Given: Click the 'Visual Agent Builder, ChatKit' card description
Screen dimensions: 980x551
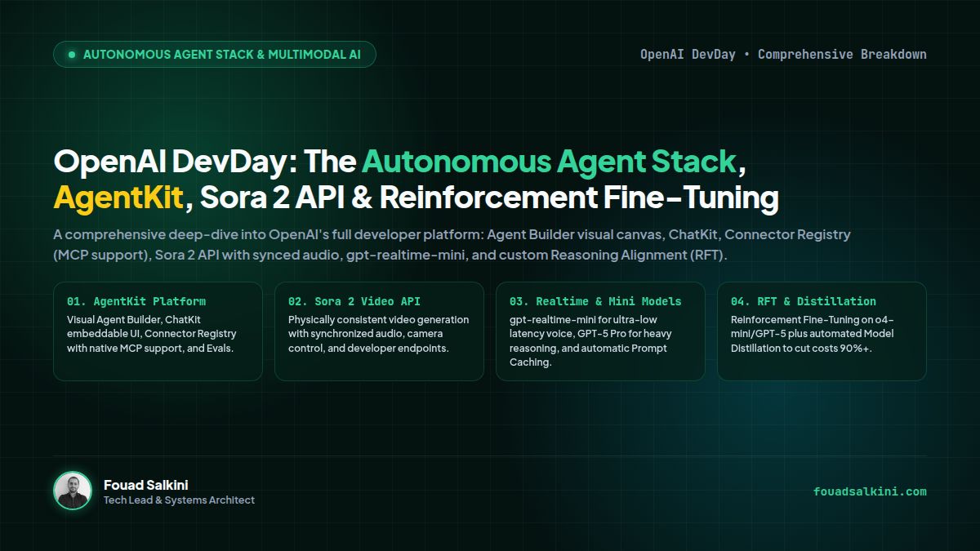Looking at the screenshot, I should point(152,334).
